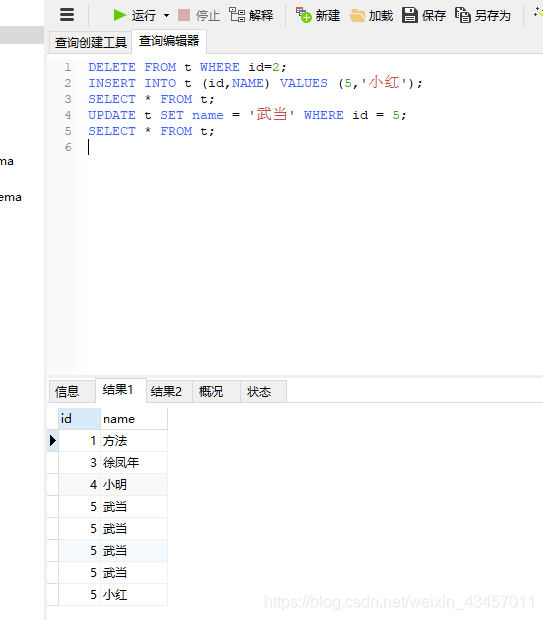Expand the Run dropdown arrow
The width and height of the screenshot is (543, 620).
166,16
